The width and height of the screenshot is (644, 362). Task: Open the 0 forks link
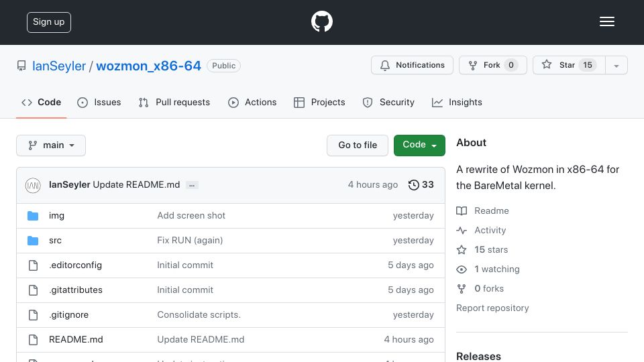pos(489,288)
